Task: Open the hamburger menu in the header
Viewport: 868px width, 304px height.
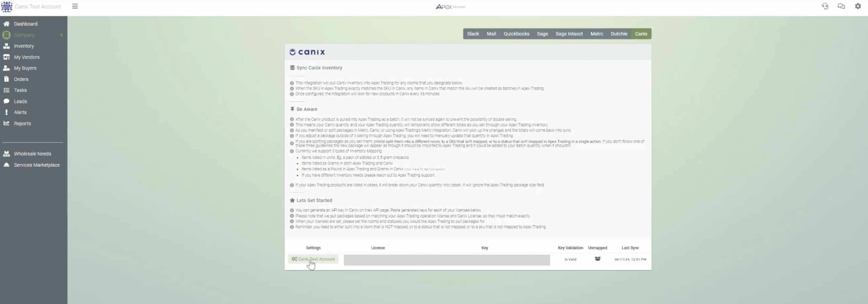Action: 75,6
